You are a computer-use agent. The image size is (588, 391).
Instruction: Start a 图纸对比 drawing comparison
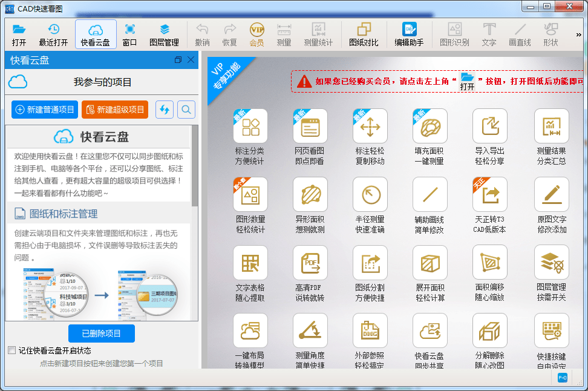point(365,33)
